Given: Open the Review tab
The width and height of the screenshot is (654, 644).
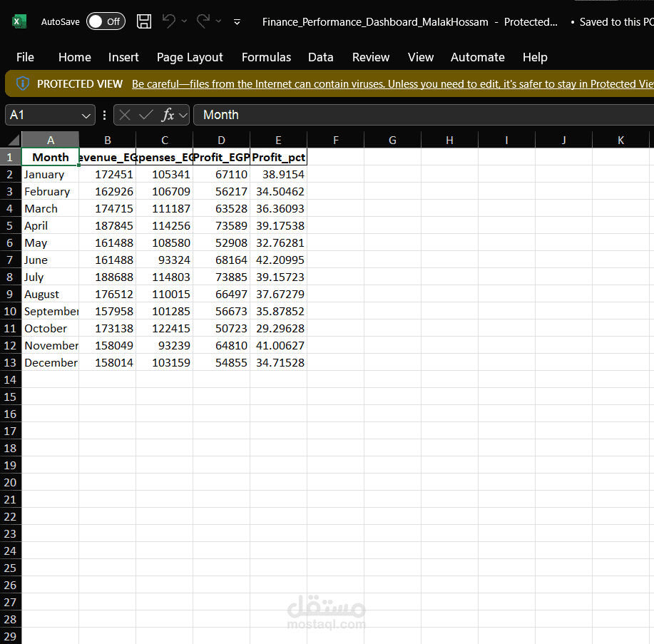Looking at the screenshot, I should click(371, 57).
